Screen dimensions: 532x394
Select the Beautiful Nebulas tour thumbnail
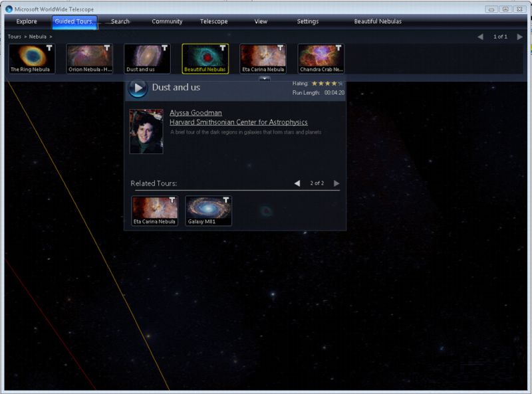[x=205, y=58]
